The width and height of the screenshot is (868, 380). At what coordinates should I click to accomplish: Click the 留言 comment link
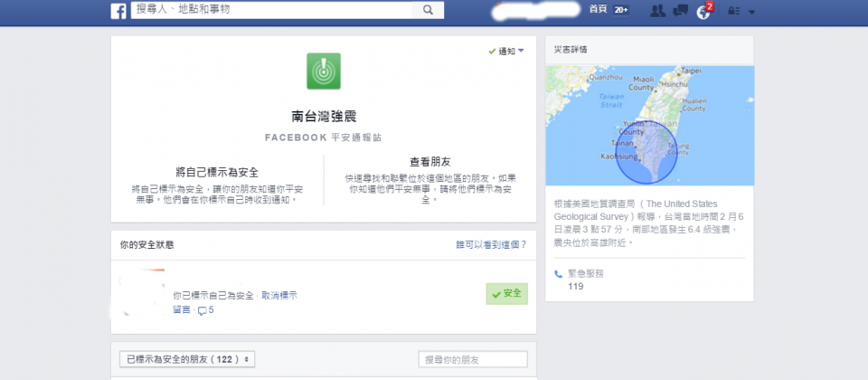[x=182, y=309]
